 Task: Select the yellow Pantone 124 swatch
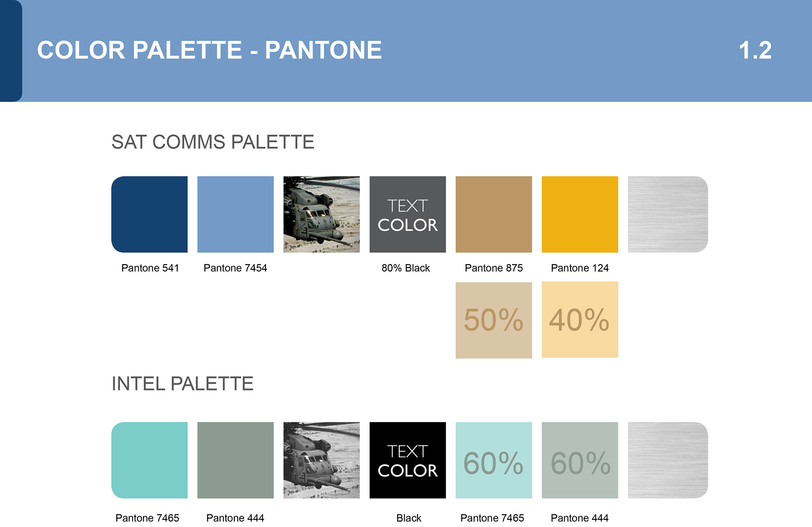579,214
